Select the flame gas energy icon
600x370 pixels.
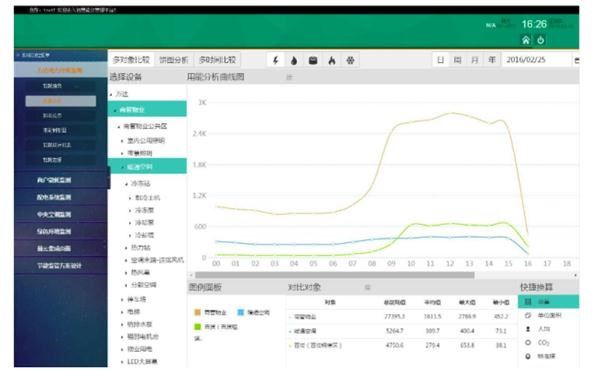click(x=332, y=60)
